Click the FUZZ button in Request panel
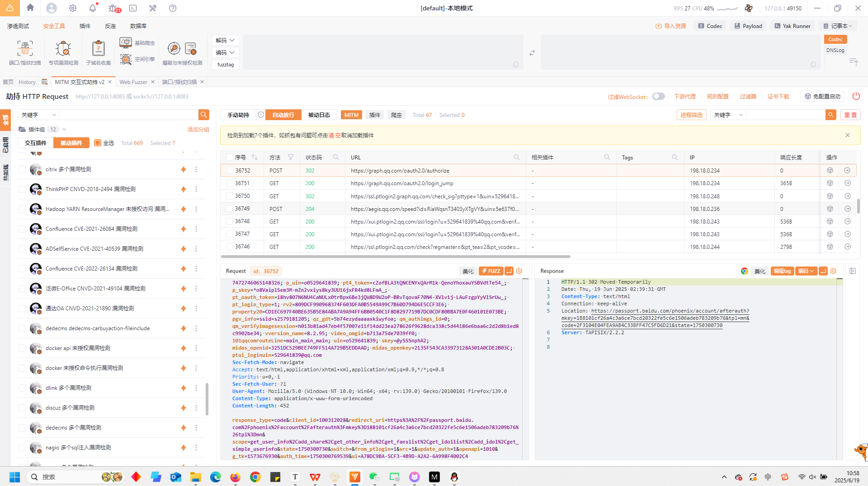 [x=491, y=271]
